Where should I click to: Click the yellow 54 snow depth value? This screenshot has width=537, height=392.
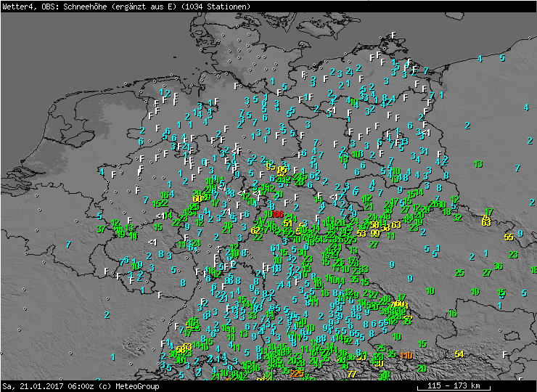pos(459,354)
